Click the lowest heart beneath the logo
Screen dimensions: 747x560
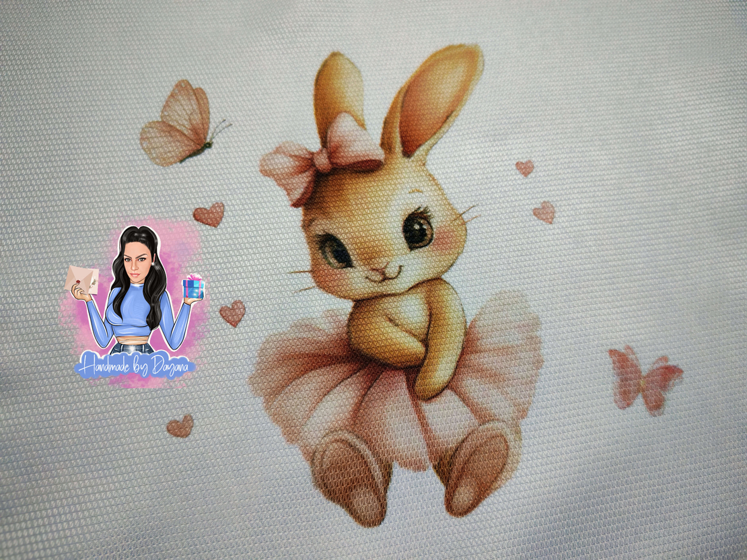(180, 426)
